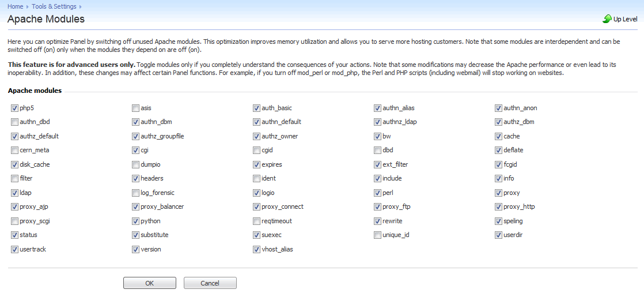The image size is (644, 293).
Task: Enable the asis module checkbox
Action: [135, 108]
